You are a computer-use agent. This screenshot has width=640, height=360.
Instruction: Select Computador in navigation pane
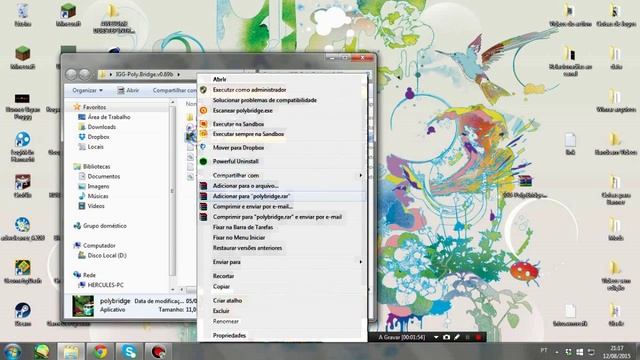pos(99,245)
